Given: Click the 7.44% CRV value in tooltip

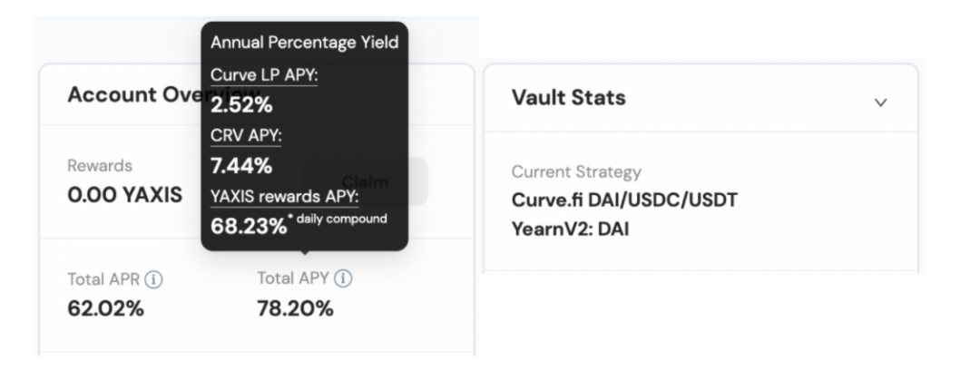Looking at the screenshot, I should (241, 165).
